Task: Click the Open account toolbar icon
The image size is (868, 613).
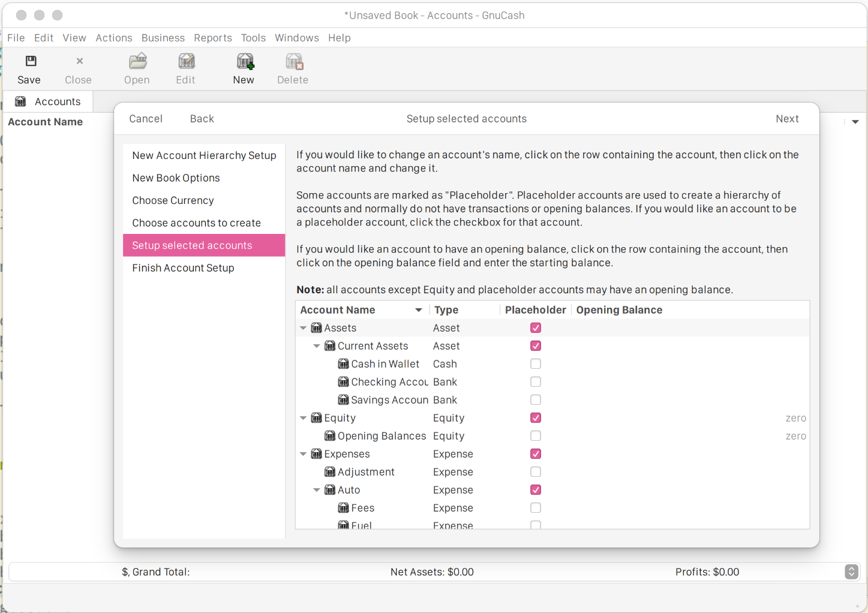Action: coord(137,61)
